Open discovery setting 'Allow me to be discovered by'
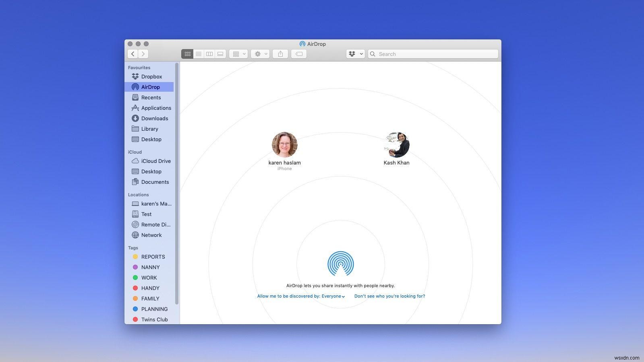The height and width of the screenshot is (362, 644). pos(301,296)
